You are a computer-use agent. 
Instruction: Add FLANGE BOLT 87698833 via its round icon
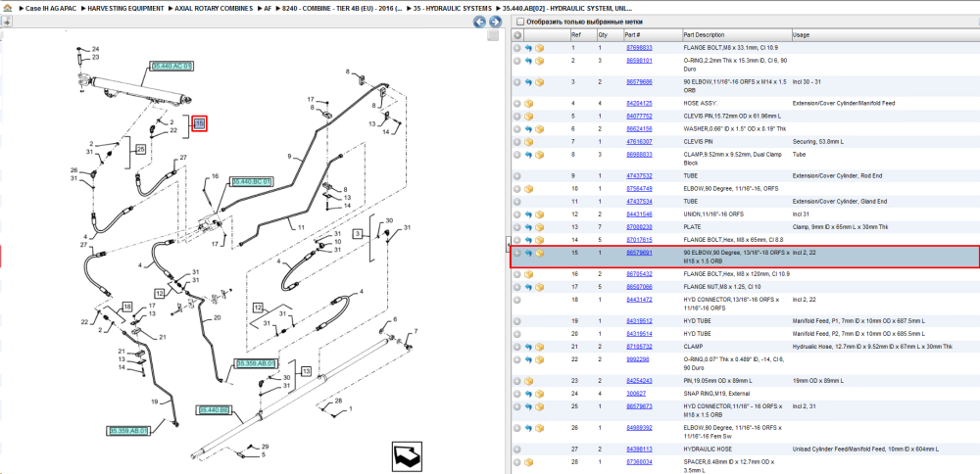[517, 48]
